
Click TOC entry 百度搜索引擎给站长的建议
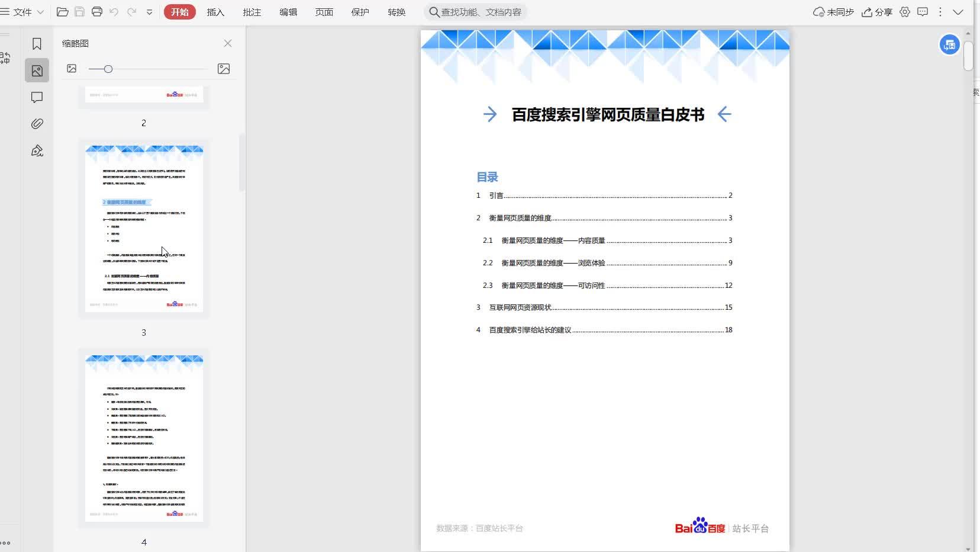(604, 330)
